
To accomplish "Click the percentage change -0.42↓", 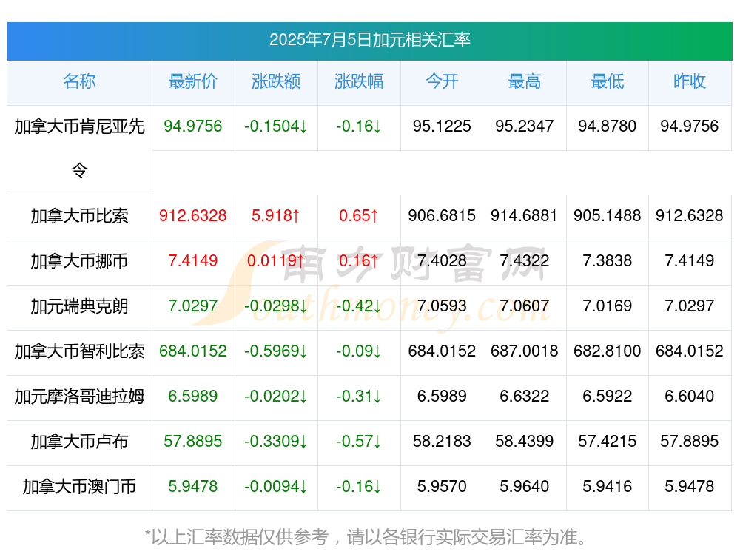I will point(359,306).
